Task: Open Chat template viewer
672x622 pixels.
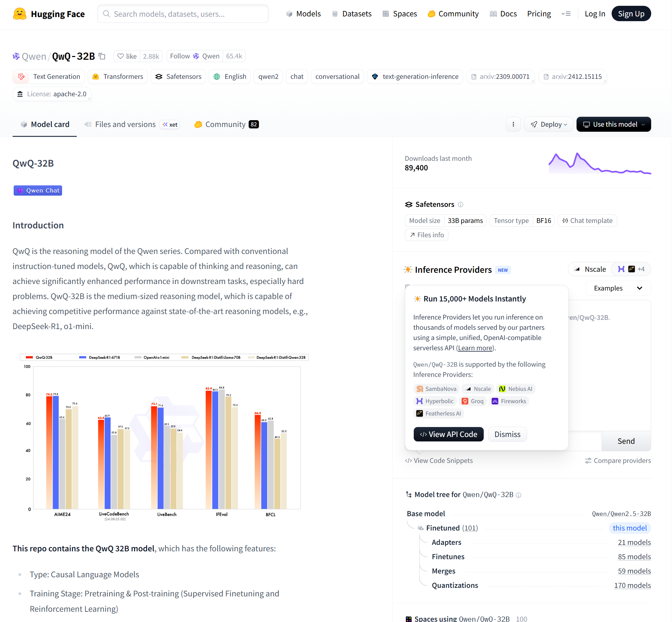Action: (x=587, y=221)
